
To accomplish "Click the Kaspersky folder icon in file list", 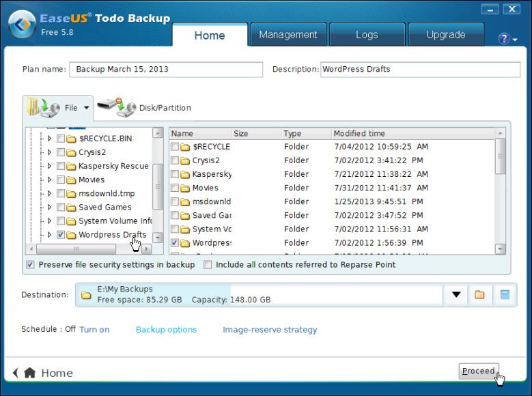I will pos(185,174).
